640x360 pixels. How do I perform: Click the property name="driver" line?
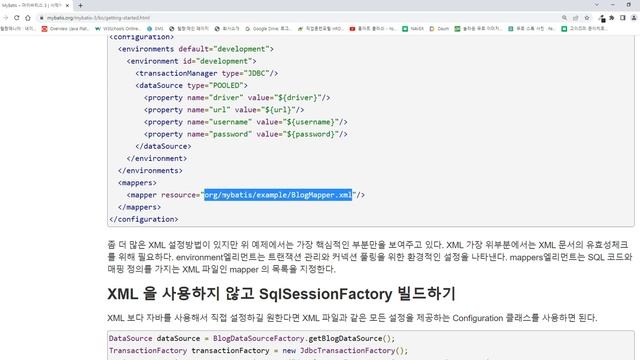coord(237,98)
